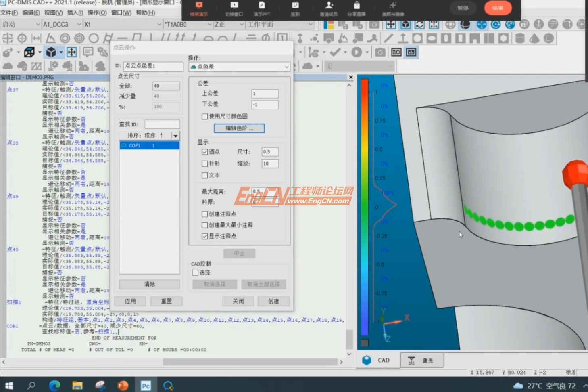The height and width of the screenshot is (392, 588).
Task: Open the 插入(I) menu
Action: (75, 13)
